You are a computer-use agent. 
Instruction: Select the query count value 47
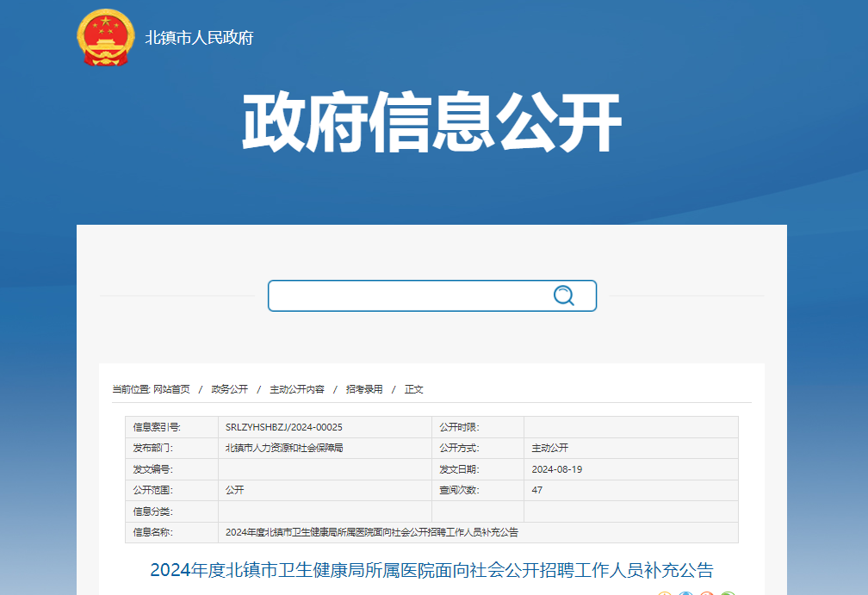537,490
